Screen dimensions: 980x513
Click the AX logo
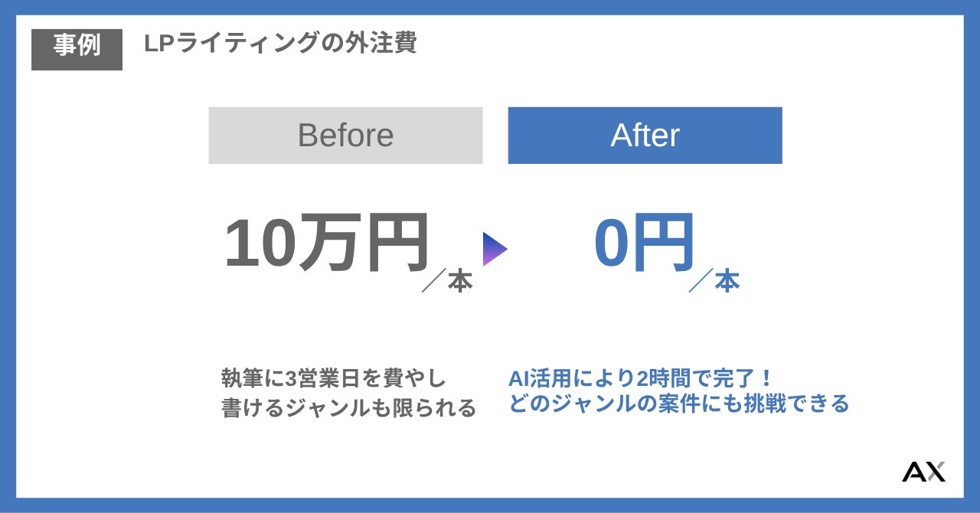[923, 472]
